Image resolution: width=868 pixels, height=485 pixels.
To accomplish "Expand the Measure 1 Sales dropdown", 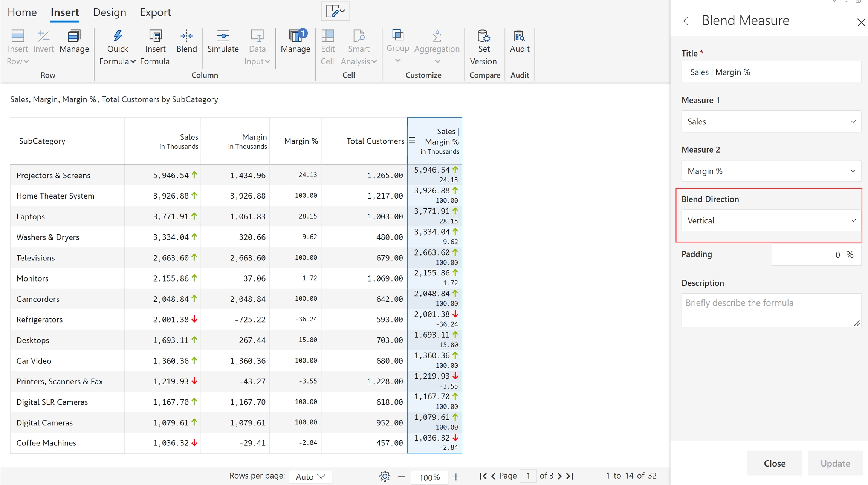I will tap(771, 121).
